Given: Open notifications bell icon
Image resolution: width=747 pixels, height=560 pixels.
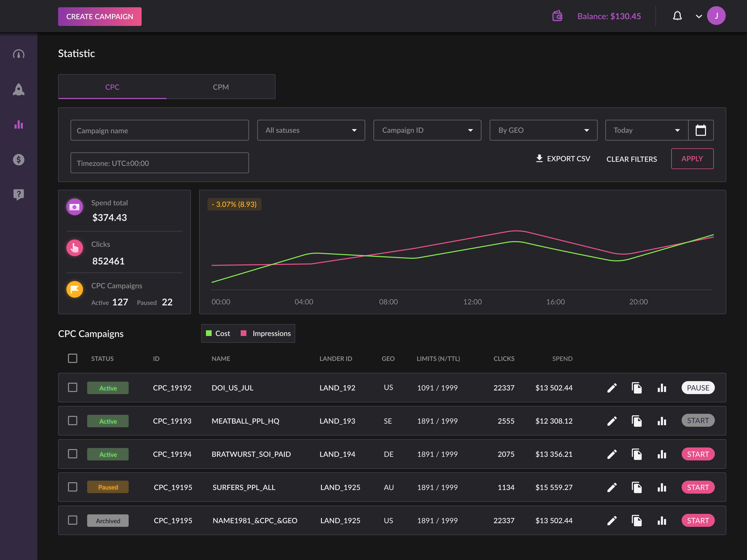Looking at the screenshot, I should coord(677,16).
